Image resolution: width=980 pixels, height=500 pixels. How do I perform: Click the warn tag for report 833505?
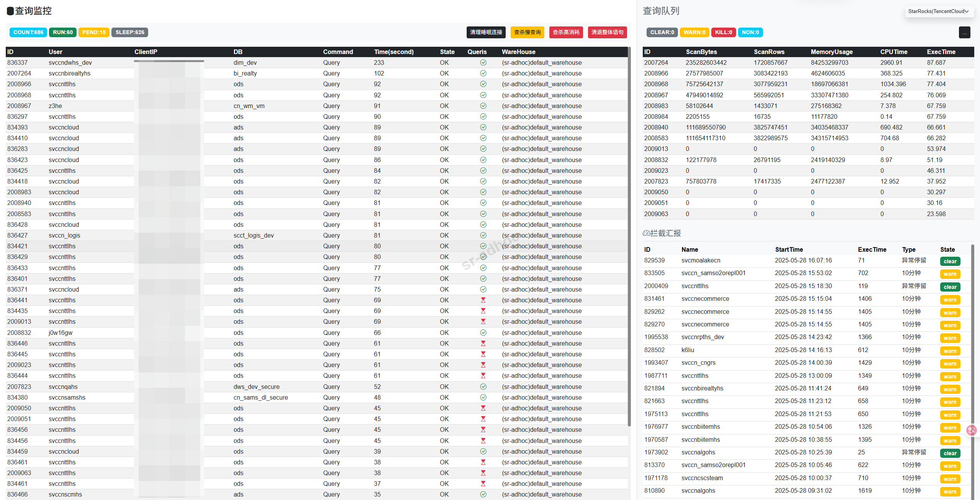click(x=950, y=274)
